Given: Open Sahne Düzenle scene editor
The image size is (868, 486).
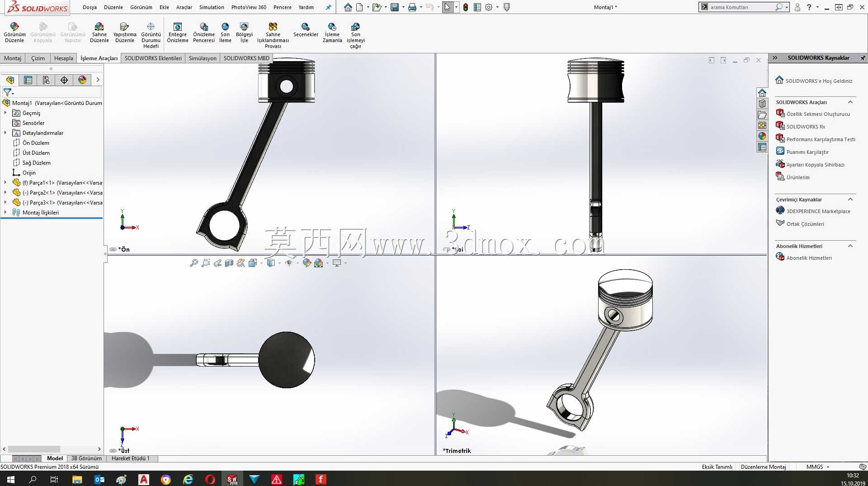Looking at the screenshot, I should 99,33.
